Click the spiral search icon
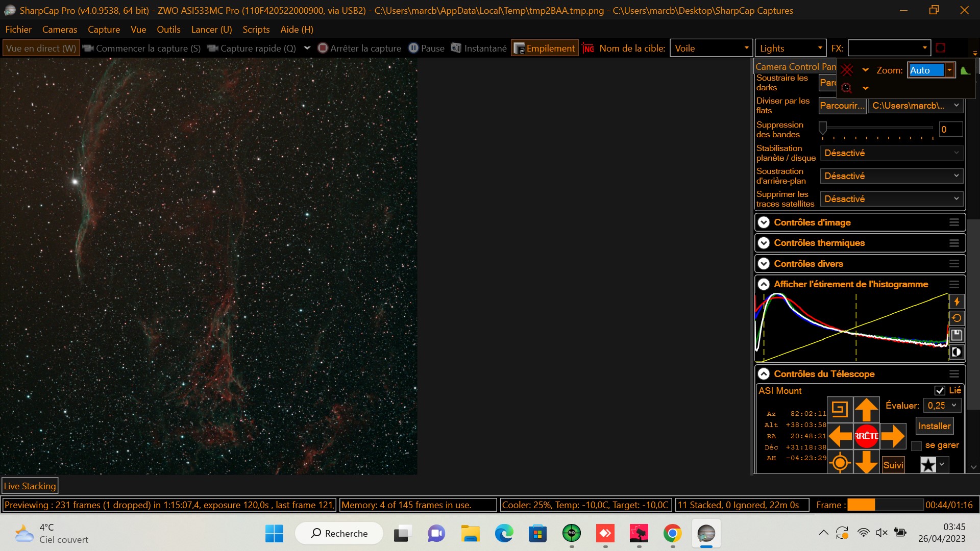Screen dimensions: 980x551 [840, 409]
